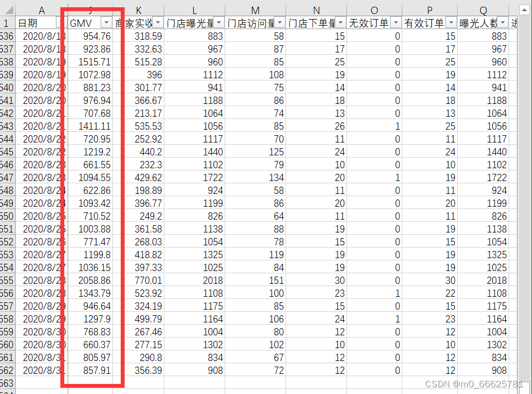Click 商家实收 value 318.59
This screenshot has height=394, width=532.
(148, 36)
